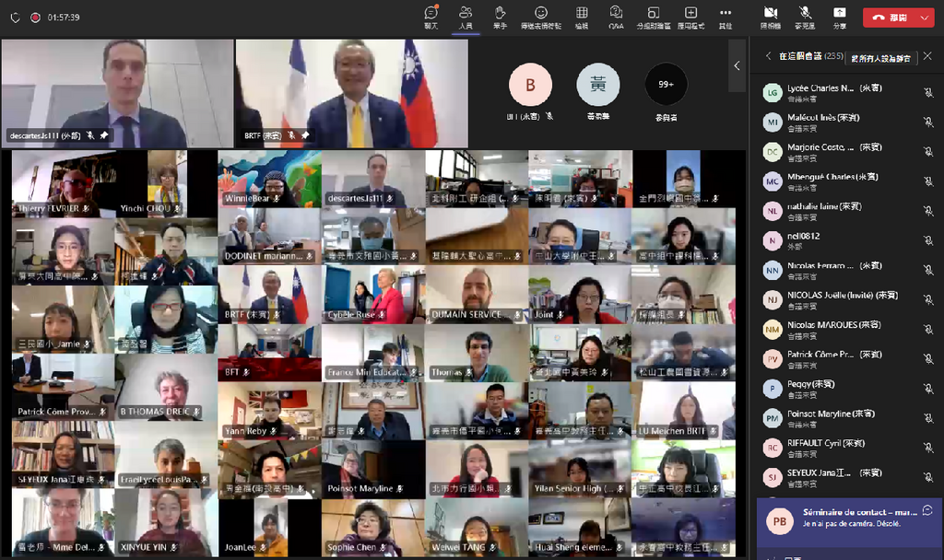Open the 99+ participants overflow circle

666,85
